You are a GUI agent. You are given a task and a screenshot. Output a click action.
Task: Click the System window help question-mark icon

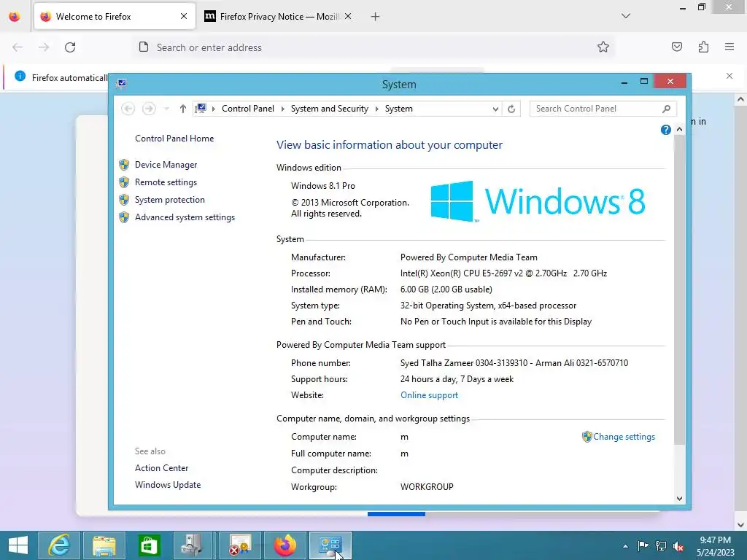666,130
